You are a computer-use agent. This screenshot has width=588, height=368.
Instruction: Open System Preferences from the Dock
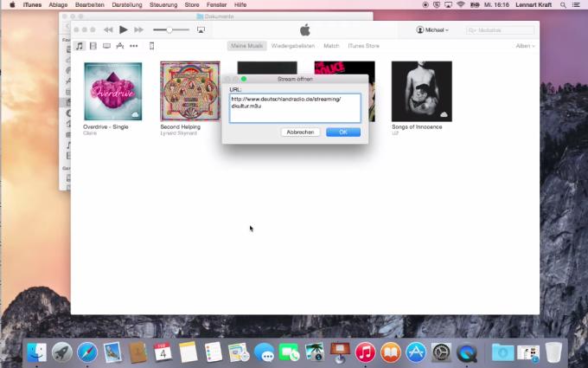tap(441, 352)
